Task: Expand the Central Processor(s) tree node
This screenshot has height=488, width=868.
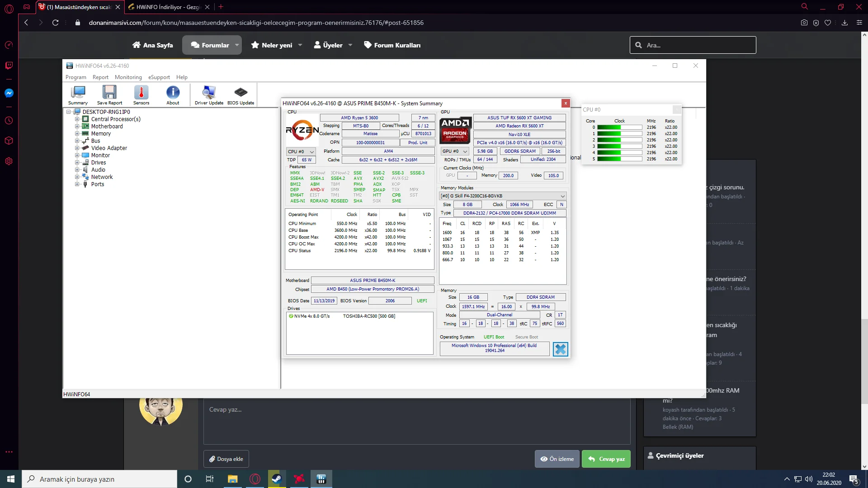Action: pyautogui.click(x=77, y=119)
